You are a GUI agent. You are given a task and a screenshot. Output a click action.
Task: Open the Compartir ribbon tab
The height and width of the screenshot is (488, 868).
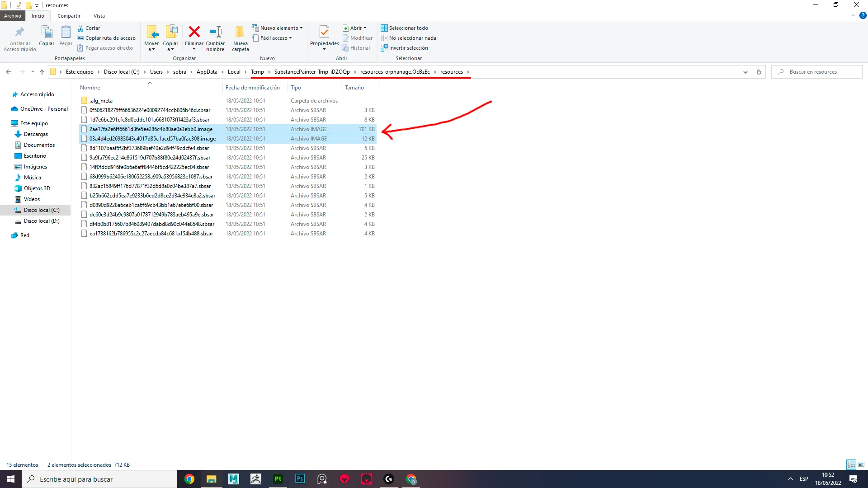69,16
